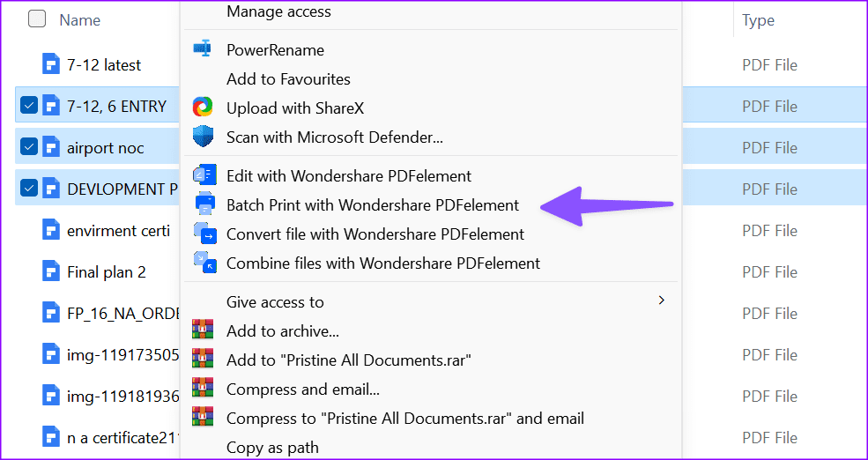The image size is (868, 460).
Task: Uncheck the 7-12, 6 ENTRY file checkbox
Action: (29, 106)
